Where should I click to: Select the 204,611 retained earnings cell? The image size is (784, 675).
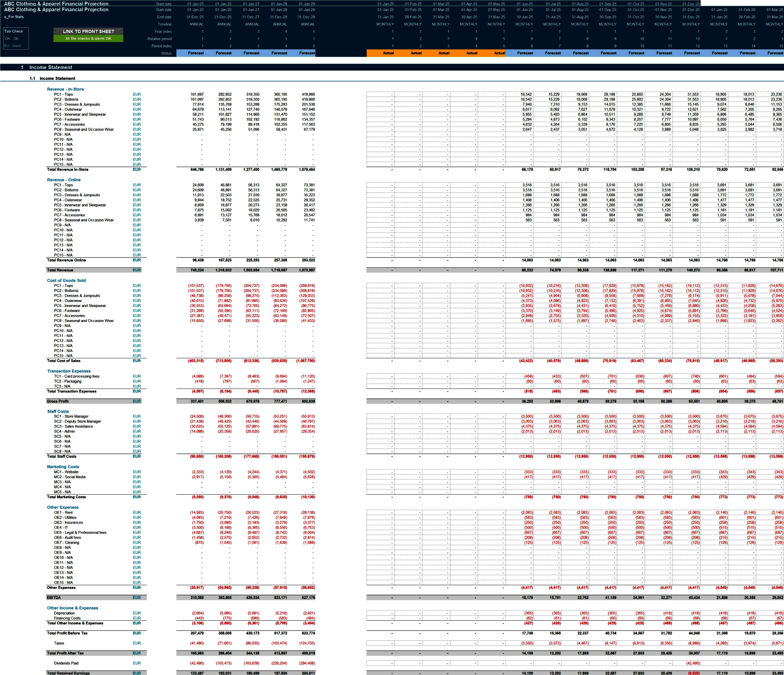pos(308,673)
